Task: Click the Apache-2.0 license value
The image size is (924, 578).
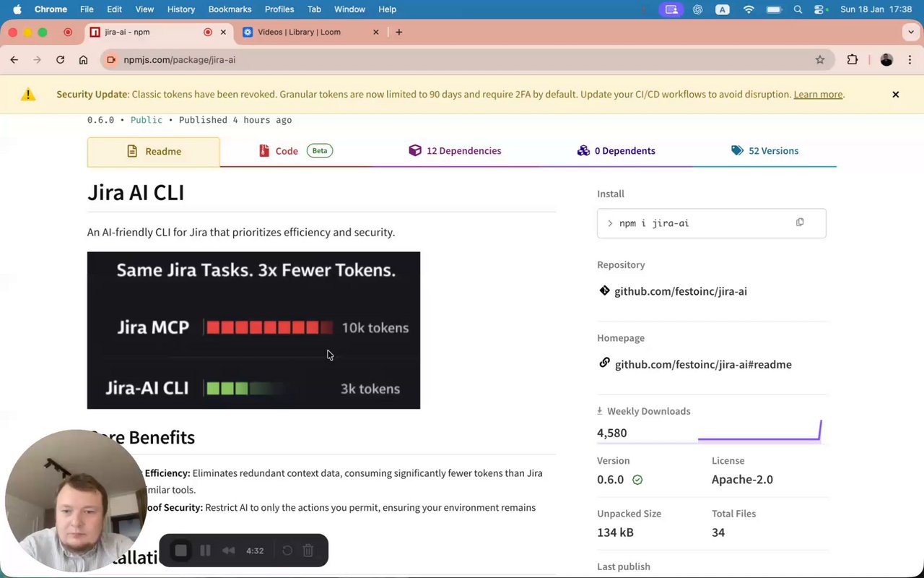Action: [742, 480]
